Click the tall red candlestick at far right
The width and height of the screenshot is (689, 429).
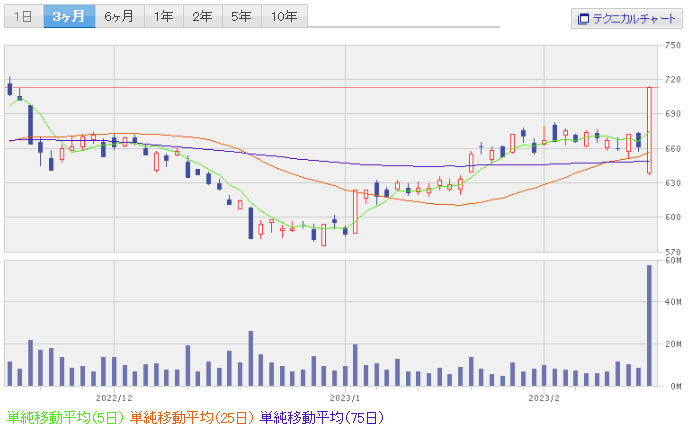649,130
